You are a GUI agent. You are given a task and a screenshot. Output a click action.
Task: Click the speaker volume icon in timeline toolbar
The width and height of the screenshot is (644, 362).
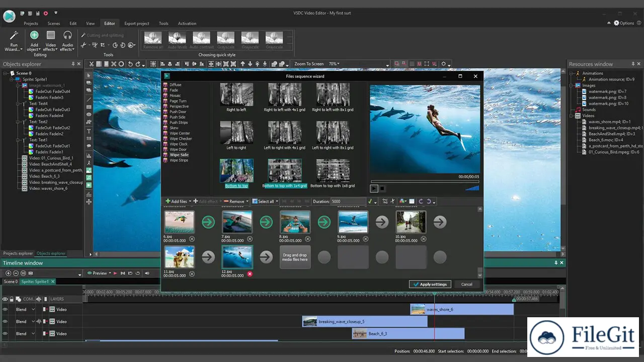147,273
